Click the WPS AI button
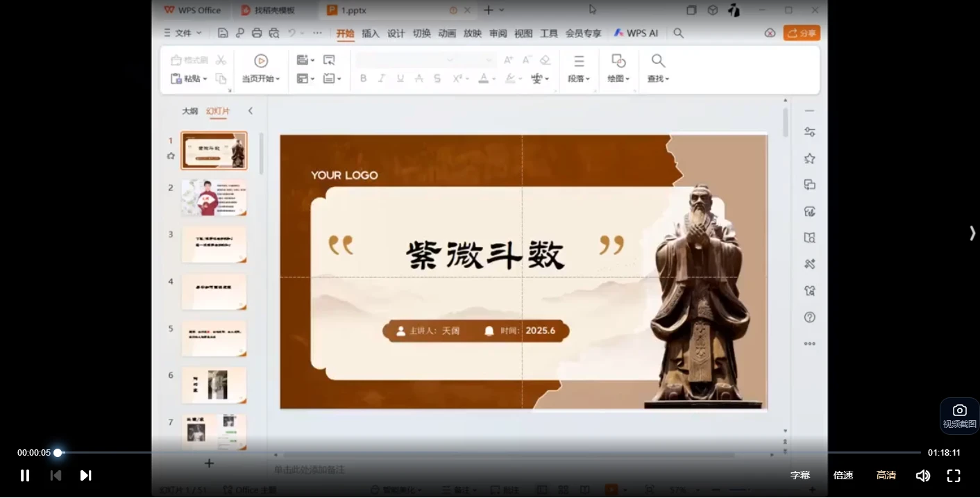 click(636, 33)
